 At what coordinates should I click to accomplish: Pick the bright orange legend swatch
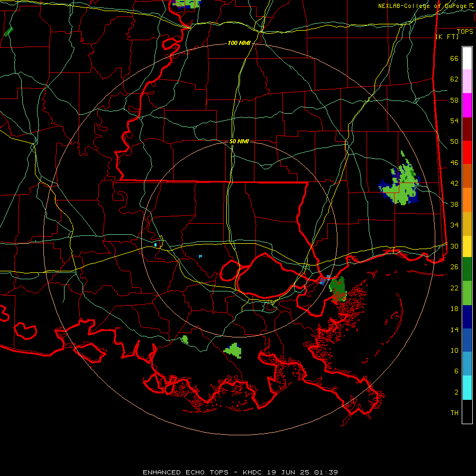[467, 200]
